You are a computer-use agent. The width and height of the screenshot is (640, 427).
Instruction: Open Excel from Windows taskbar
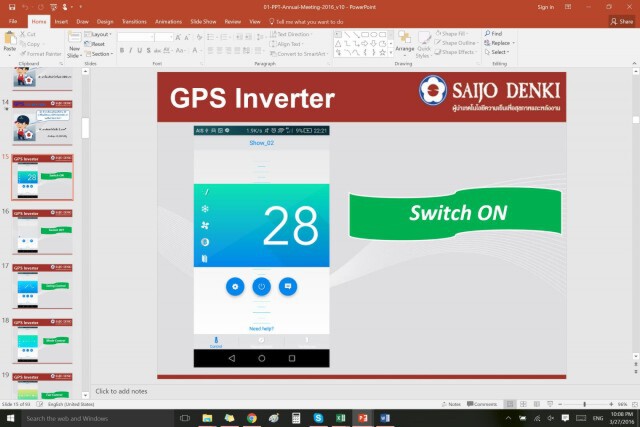pos(340,418)
